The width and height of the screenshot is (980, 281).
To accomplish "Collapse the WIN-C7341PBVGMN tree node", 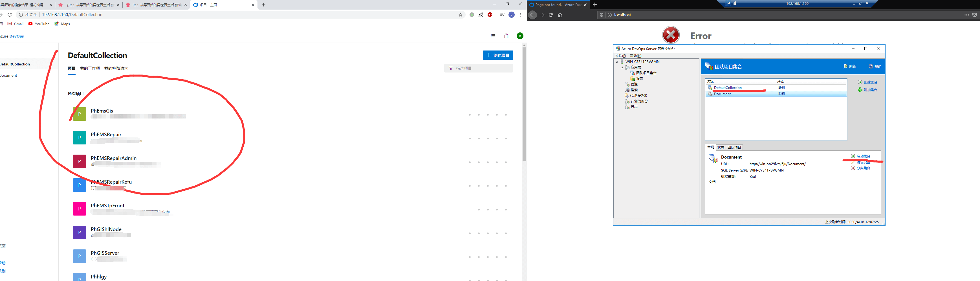I will click(x=617, y=62).
